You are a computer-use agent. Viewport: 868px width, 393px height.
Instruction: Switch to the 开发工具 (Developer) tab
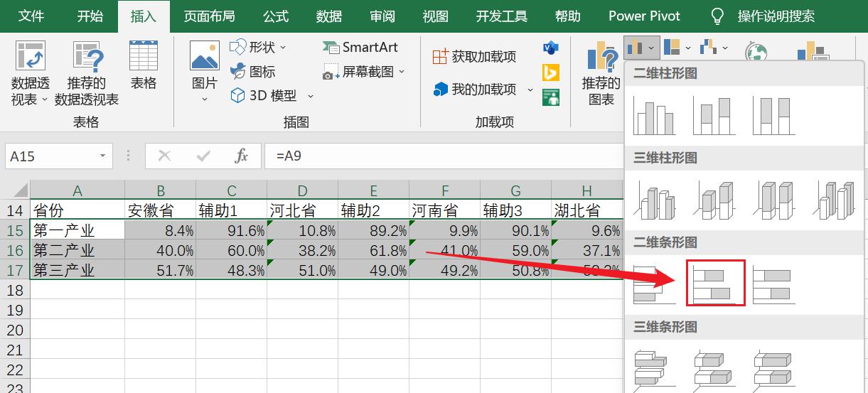coord(502,16)
